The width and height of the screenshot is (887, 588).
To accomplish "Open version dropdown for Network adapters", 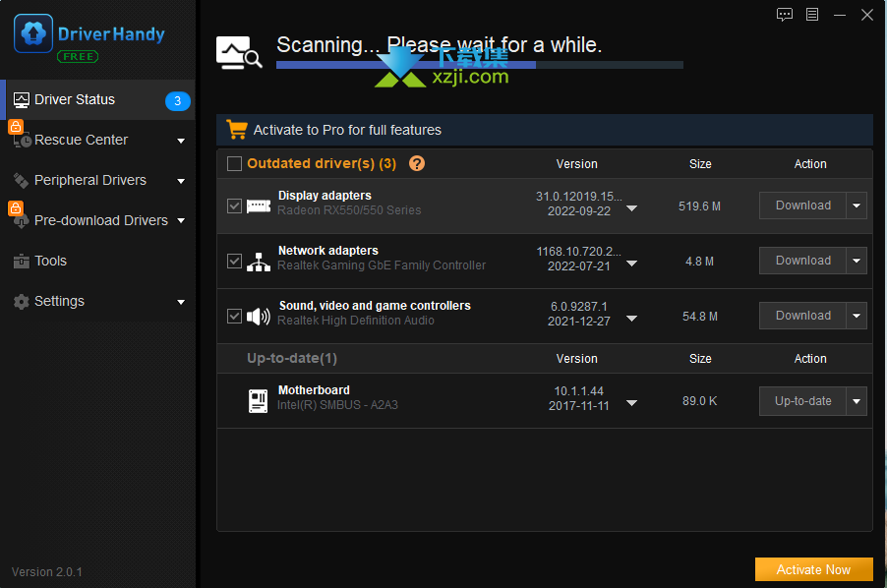I will pyautogui.click(x=632, y=263).
